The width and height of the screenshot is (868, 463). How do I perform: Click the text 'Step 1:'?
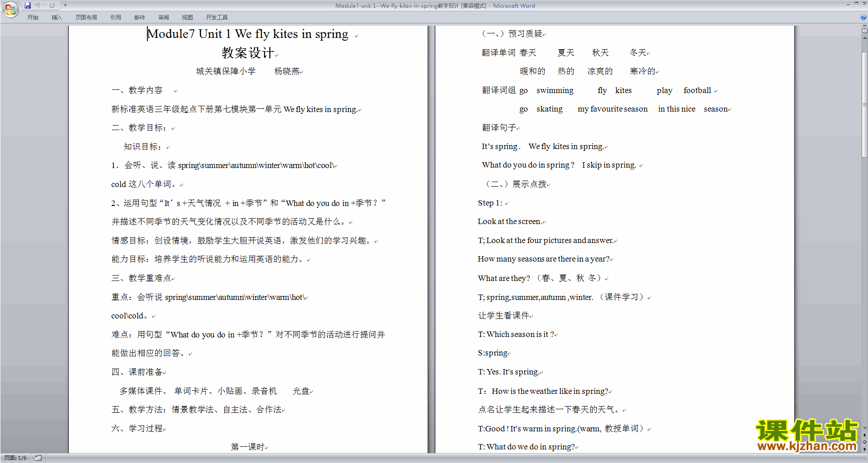click(x=490, y=203)
